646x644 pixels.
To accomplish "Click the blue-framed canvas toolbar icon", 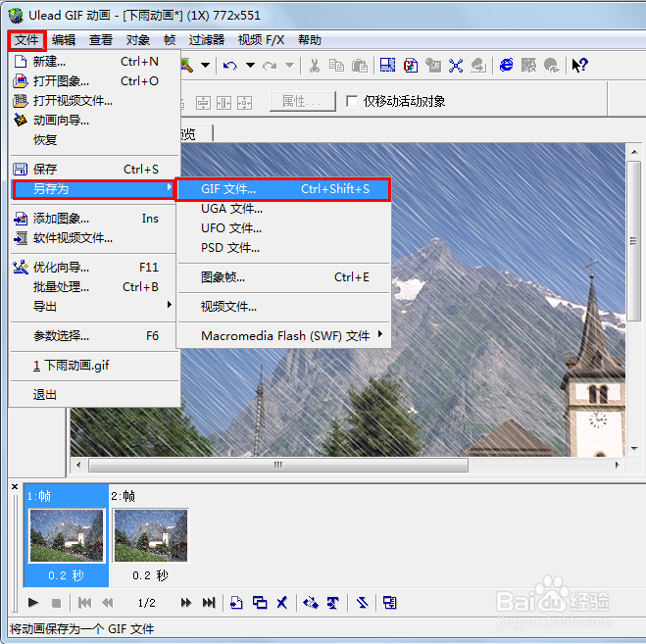I will pos(387,65).
